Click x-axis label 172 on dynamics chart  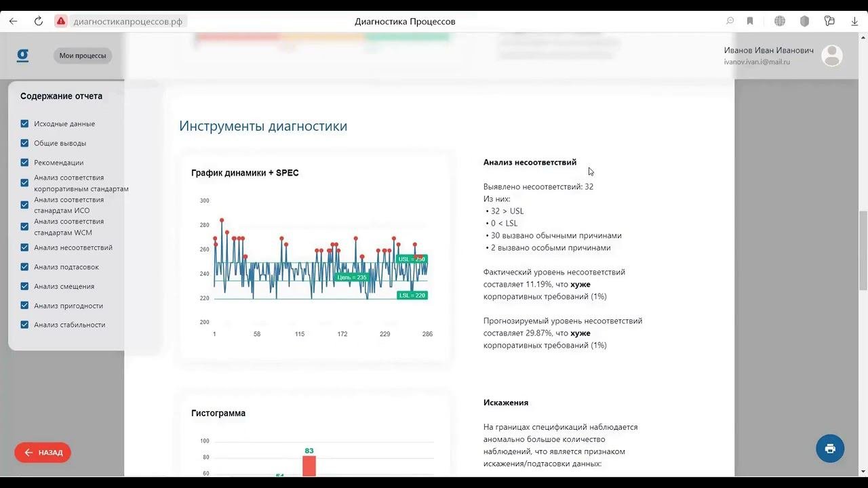coord(342,334)
